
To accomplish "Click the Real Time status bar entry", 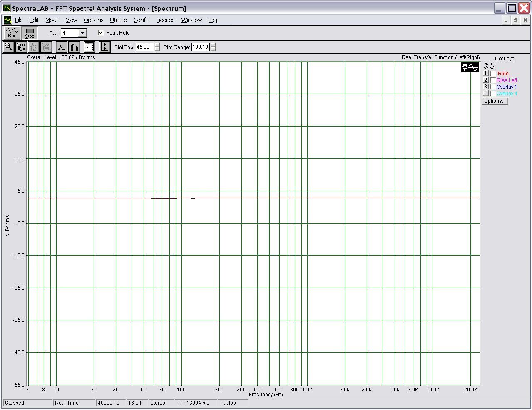I will pyautogui.click(x=74, y=403).
